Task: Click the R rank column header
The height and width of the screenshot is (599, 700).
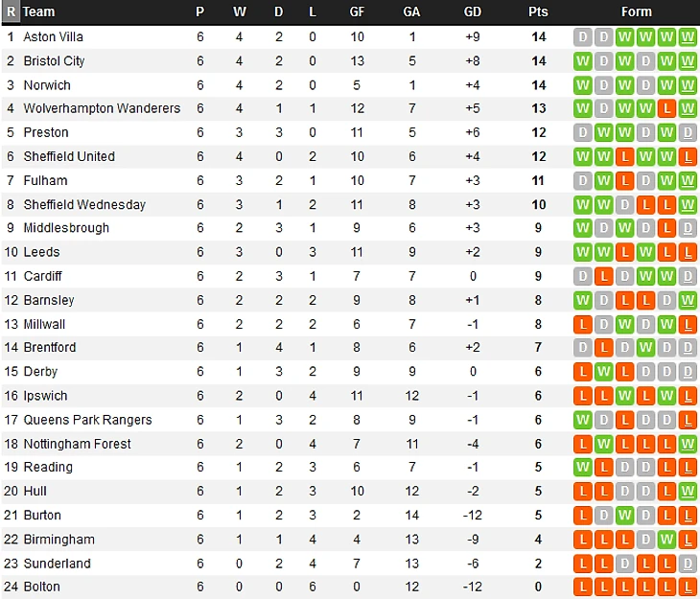Action: pos(11,12)
